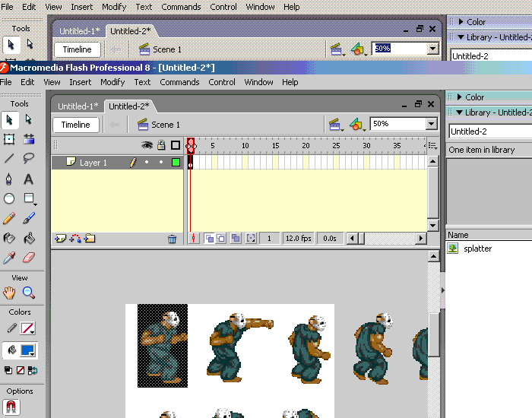Activate the Brush tool
The width and height of the screenshot is (532, 418).
coord(29,218)
